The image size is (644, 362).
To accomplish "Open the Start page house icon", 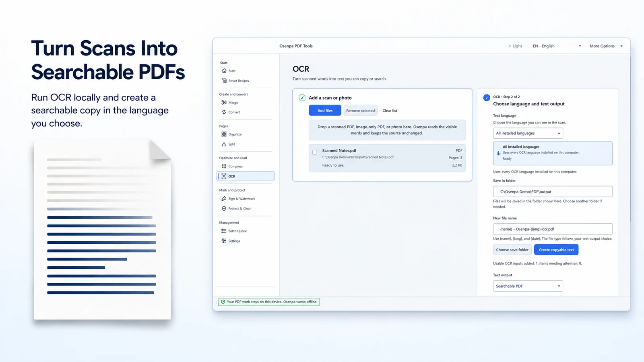I will (x=224, y=71).
